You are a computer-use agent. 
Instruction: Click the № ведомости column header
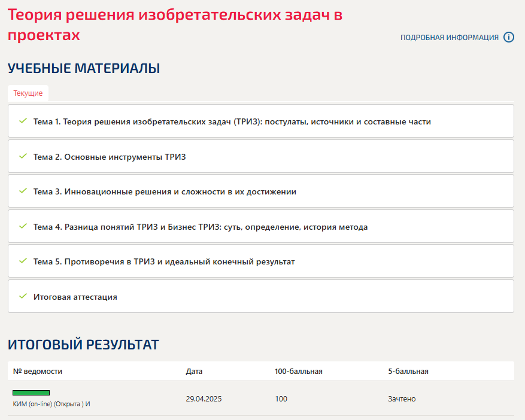point(38,371)
